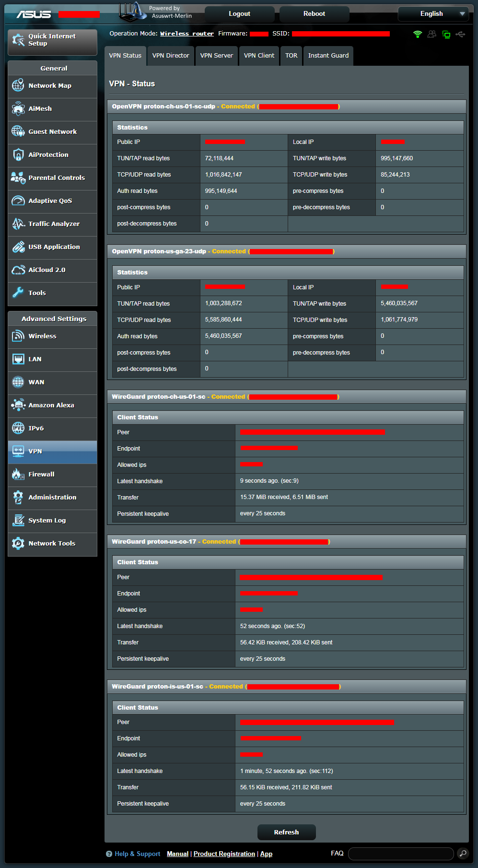Viewport: 478px width, 868px height.
Task: Click the WireGuard proton-us-co-17 header
Action: point(287,542)
